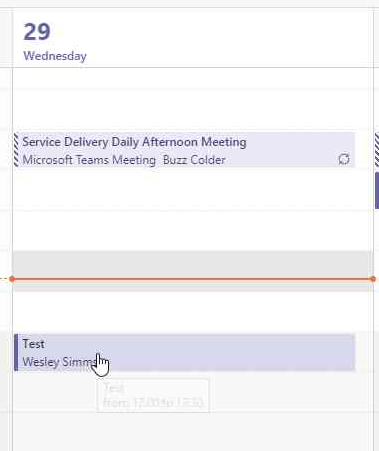Screen dimensions: 379x451
Task: Select the Wednesday 29 date header
Action: click(x=55, y=41)
